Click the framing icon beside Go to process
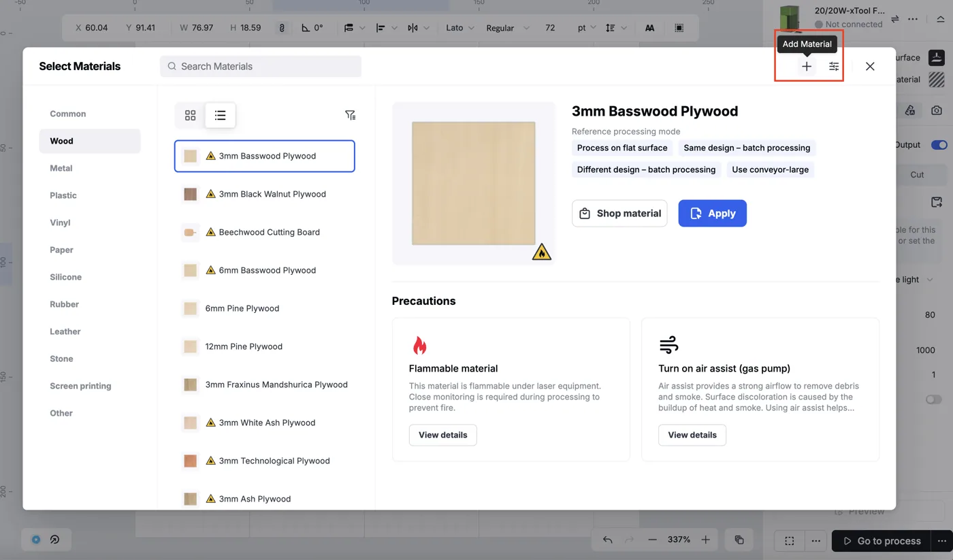 pos(789,541)
